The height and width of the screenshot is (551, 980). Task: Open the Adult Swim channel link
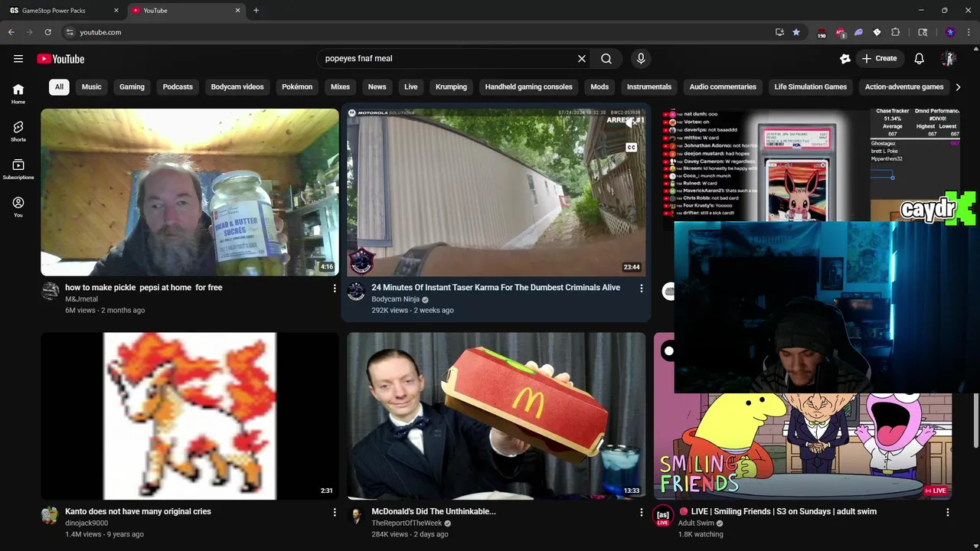[x=696, y=523]
